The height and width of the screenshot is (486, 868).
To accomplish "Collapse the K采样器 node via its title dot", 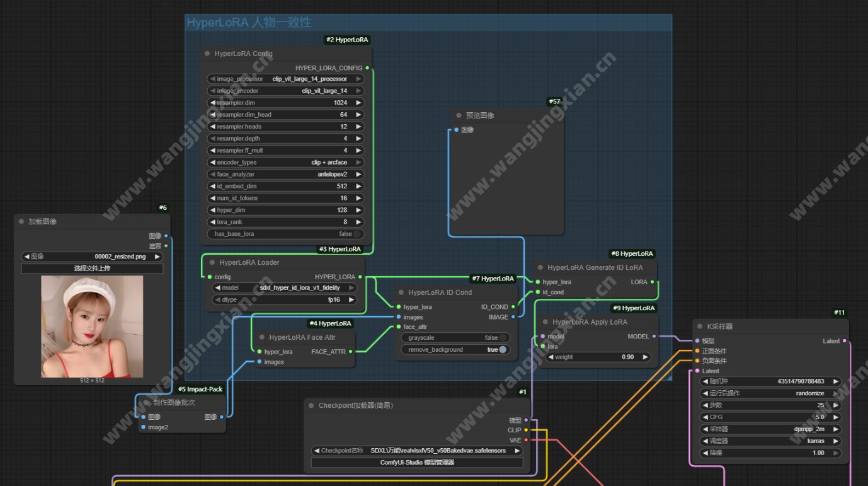I will (x=700, y=327).
